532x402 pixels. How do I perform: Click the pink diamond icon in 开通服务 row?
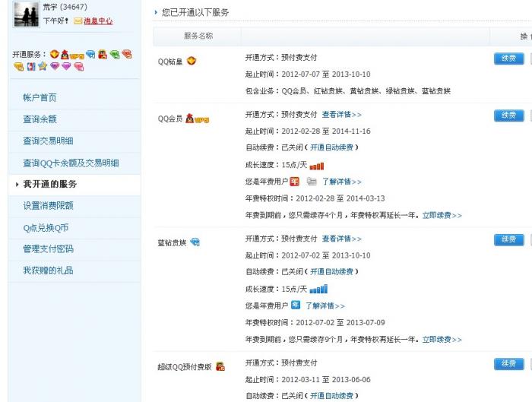click(x=79, y=66)
